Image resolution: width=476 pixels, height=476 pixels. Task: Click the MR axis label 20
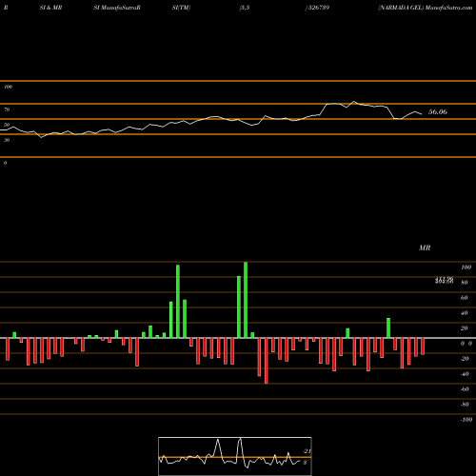tap(465, 328)
